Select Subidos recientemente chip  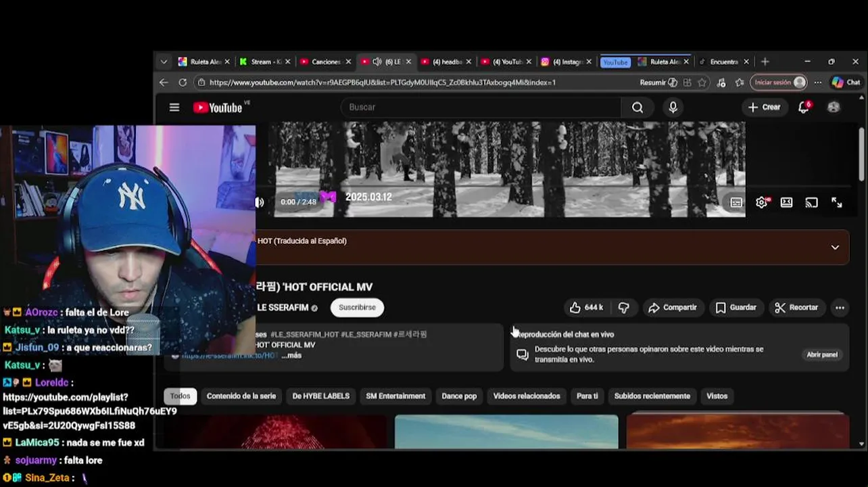point(652,396)
